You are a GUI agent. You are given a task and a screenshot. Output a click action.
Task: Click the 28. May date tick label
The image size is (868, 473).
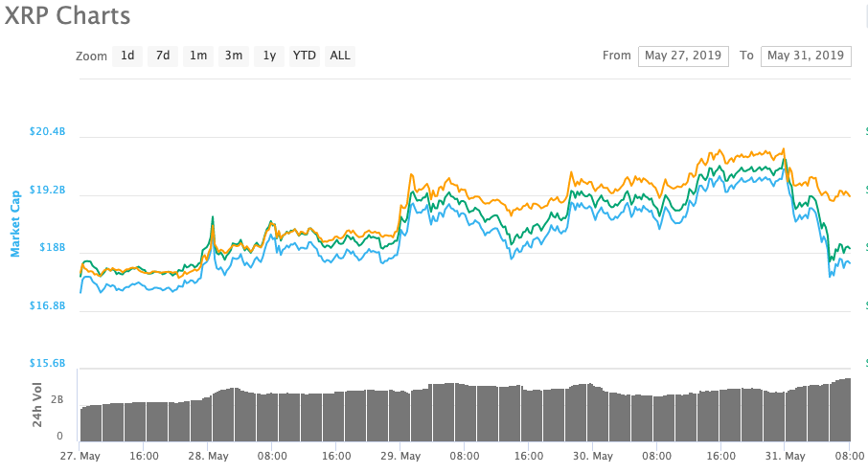tap(208, 457)
